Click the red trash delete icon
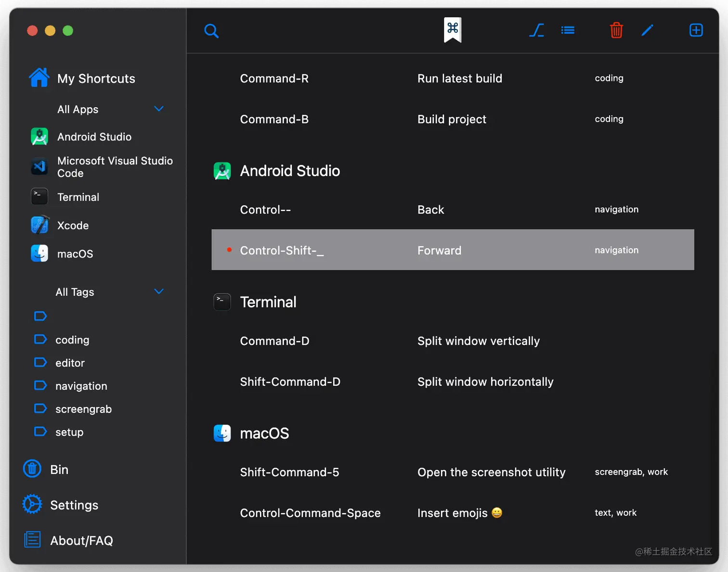Screen dimensions: 728x572 [616, 30]
